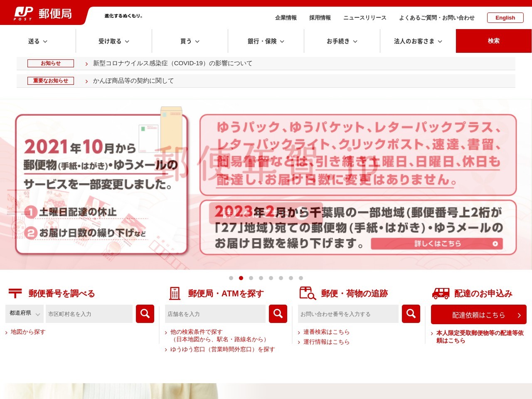
Task: Click postal code search magnifier button
Action: click(x=145, y=314)
